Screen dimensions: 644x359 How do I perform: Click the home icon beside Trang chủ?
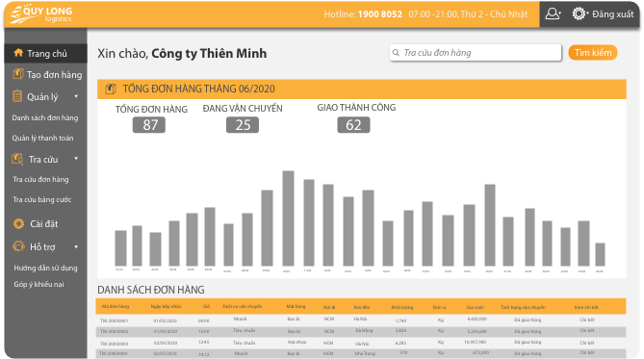[x=18, y=53]
